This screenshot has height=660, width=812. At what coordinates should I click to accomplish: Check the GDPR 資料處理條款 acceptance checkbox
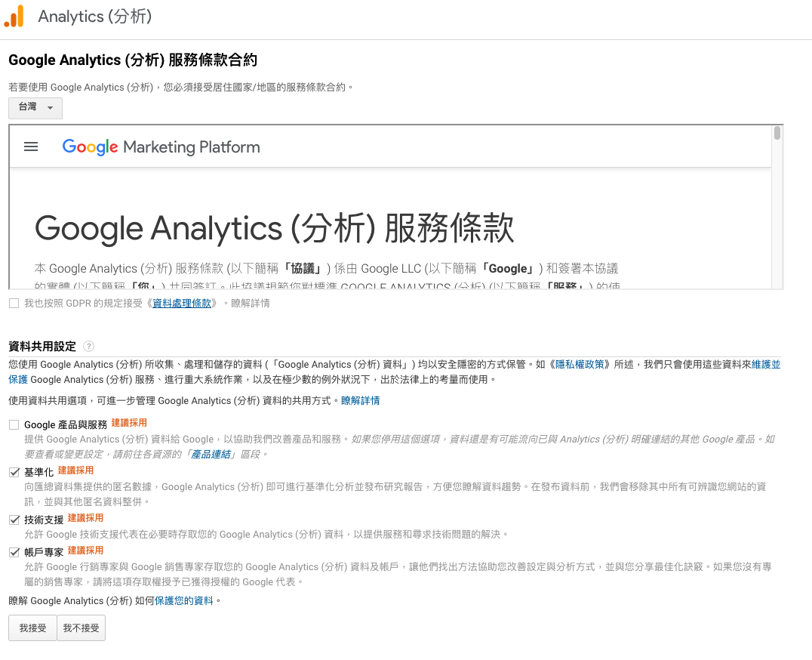click(x=14, y=304)
